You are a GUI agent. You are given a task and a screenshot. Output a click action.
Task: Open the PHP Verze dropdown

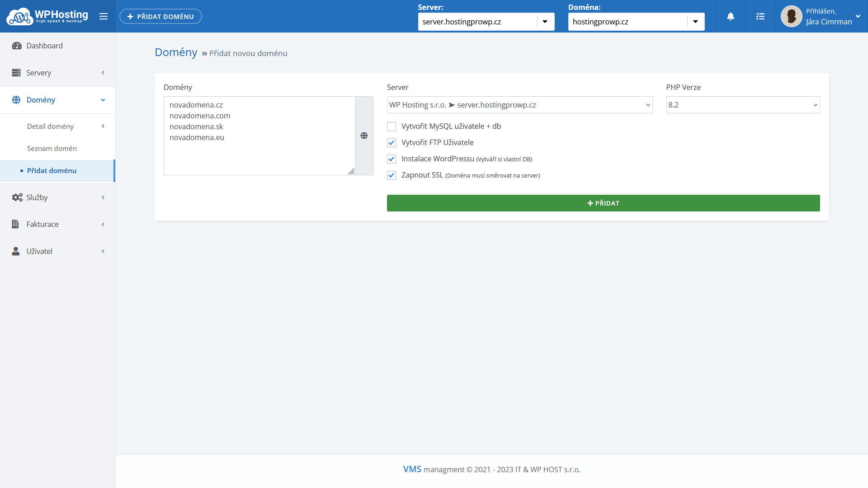point(743,105)
